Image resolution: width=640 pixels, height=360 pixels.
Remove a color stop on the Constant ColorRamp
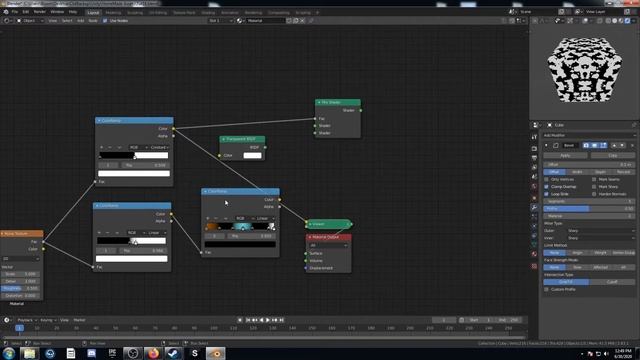tap(110, 147)
